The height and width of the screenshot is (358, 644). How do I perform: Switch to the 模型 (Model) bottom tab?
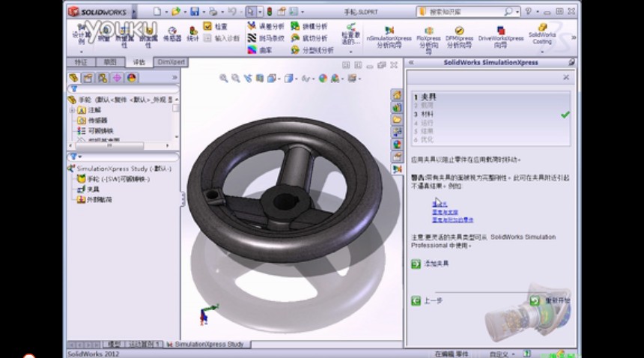click(114, 345)
